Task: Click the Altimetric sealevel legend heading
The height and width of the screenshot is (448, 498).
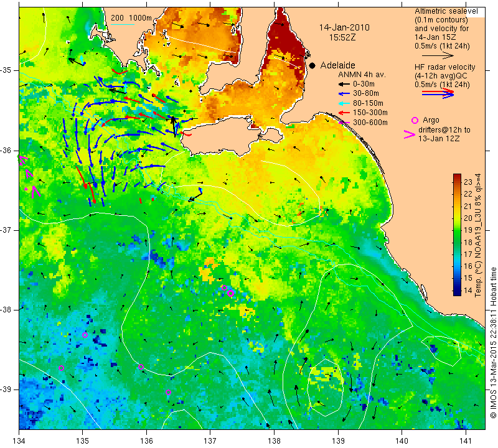Action: click(x=446, y=11)
